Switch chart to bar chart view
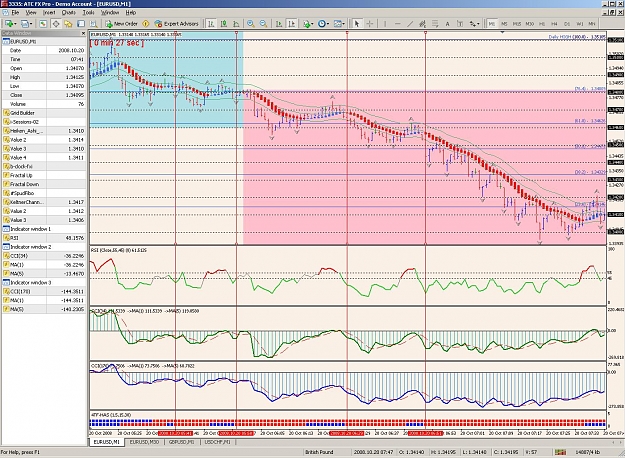625x458 pixels. click(x=211, y=24)
